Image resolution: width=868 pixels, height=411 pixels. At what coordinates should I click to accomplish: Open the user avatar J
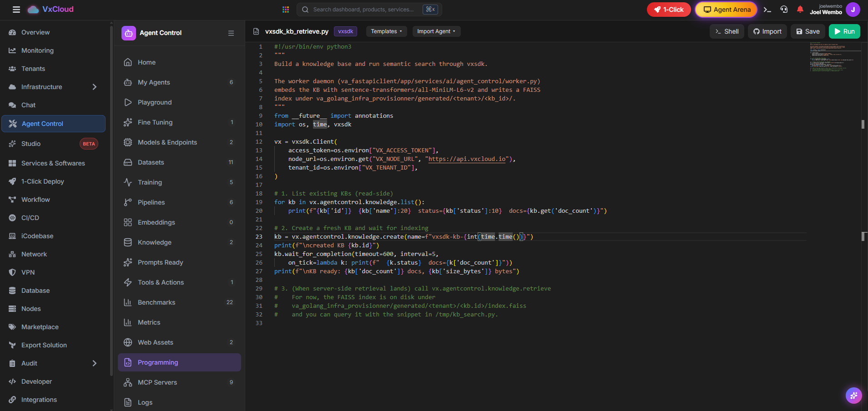tap(853, 10)
